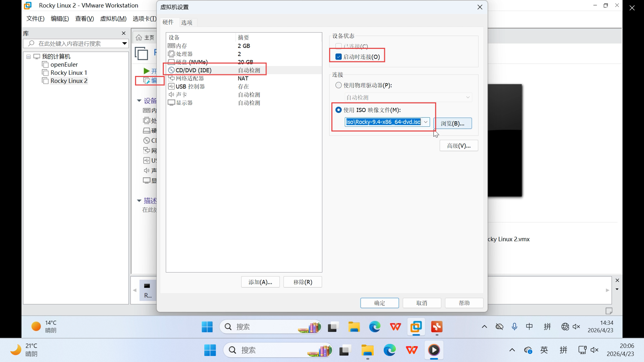
Task: Switch to the 选项 tab
Action: click(186, 22)
